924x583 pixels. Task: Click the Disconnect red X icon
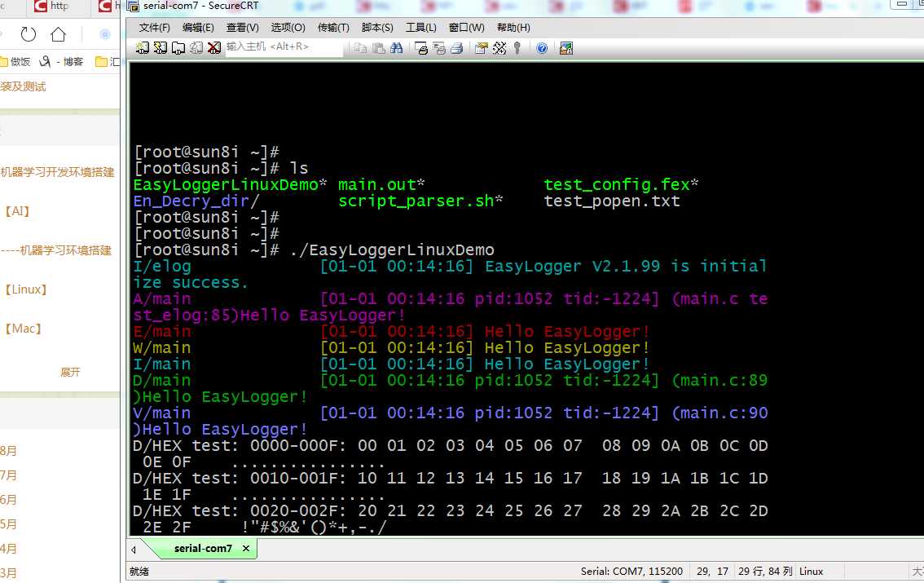click(214, 48)
